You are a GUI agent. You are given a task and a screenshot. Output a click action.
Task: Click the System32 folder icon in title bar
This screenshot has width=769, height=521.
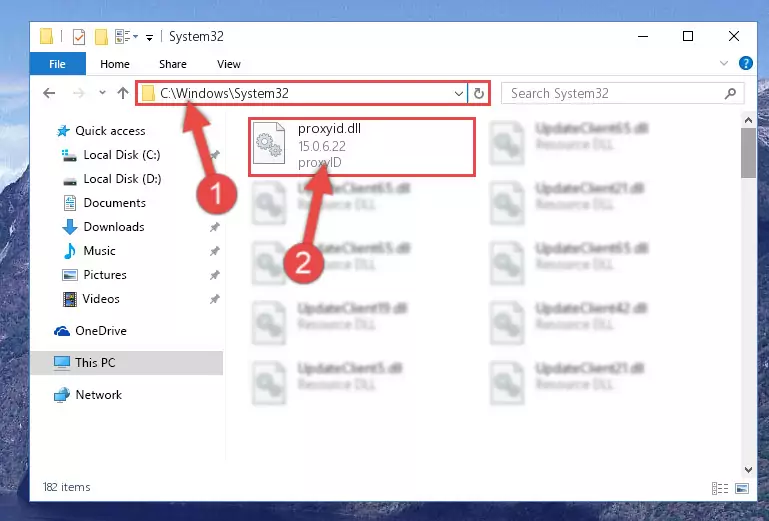[47, 37]
